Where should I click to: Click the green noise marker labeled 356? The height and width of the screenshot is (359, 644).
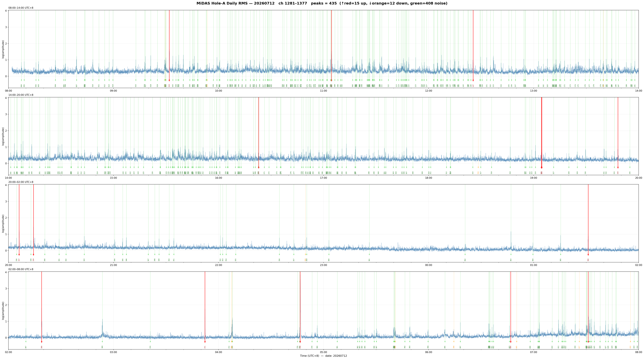279,254
